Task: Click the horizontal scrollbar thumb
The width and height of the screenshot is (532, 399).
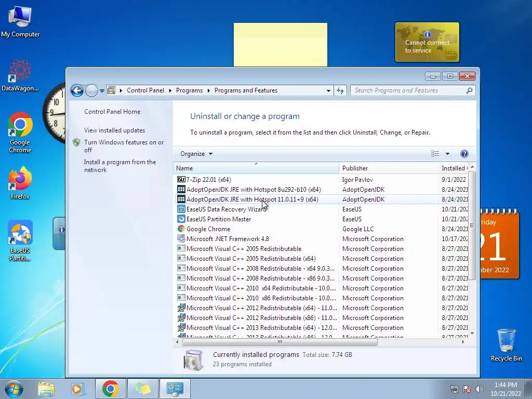Action: [x=280, y=342]
